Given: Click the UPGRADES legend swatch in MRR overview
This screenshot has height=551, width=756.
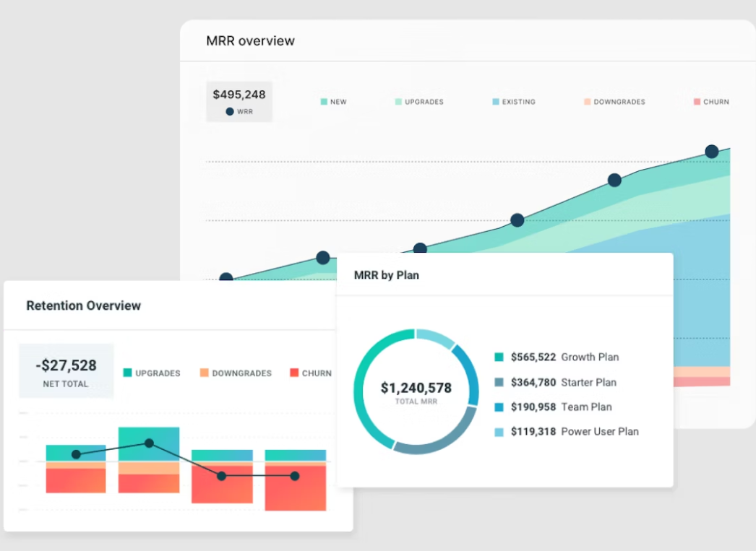Looking at the screenshot, I should 398,102.
